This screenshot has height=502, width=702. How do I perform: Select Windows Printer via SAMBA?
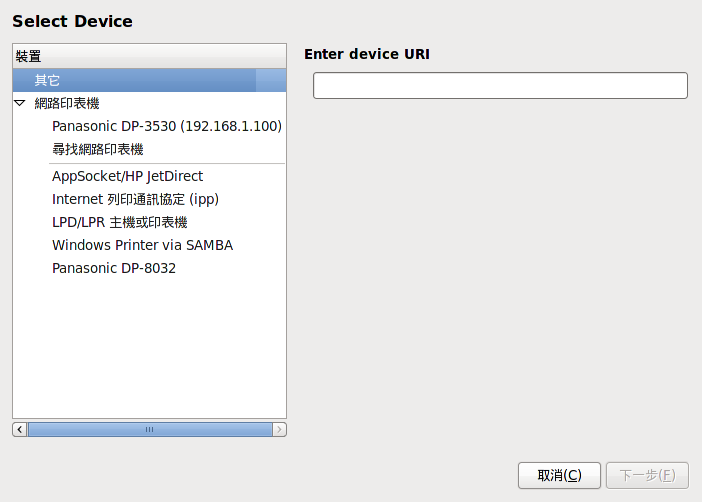point(142,245)
